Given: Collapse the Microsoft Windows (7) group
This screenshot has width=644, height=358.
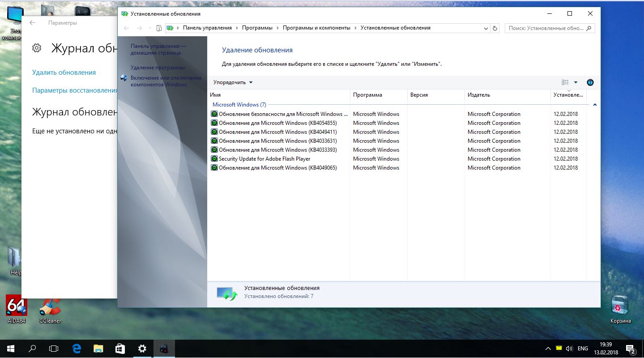Looking at the screenshot, I should click(x=595, y=105).
